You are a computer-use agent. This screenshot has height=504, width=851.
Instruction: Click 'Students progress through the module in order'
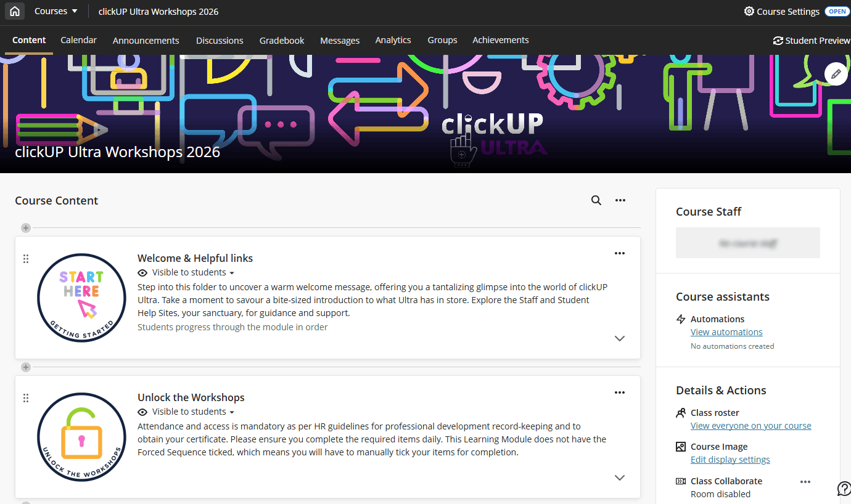pyautogui.click(x=232, y=327)
